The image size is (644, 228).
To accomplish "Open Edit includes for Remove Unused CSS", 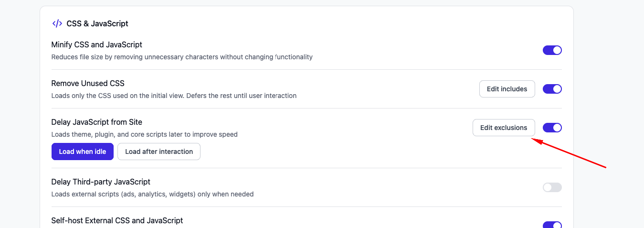I will [507, 89].
